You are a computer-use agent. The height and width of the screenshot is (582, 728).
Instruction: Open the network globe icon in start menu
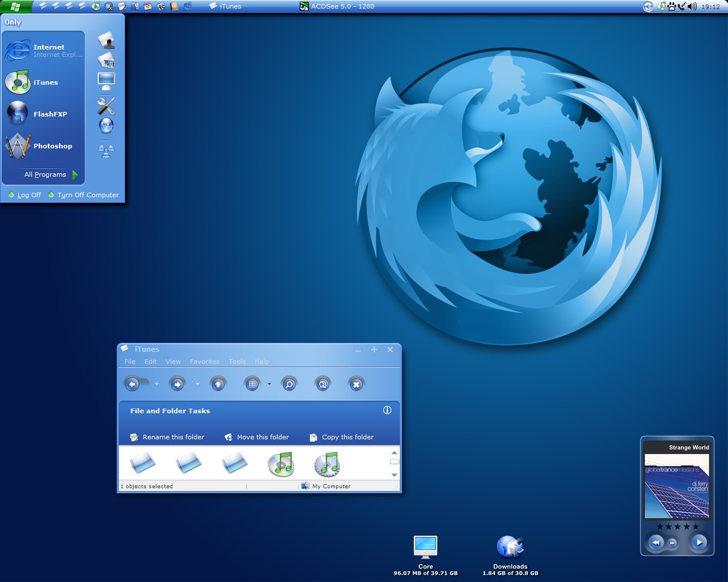click(106, 126)
